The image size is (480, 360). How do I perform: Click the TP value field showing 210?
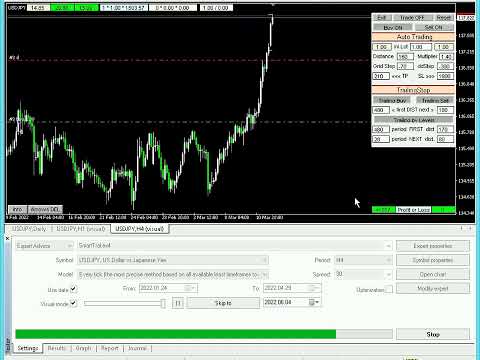pyautogui.click(x=381, y=76)
